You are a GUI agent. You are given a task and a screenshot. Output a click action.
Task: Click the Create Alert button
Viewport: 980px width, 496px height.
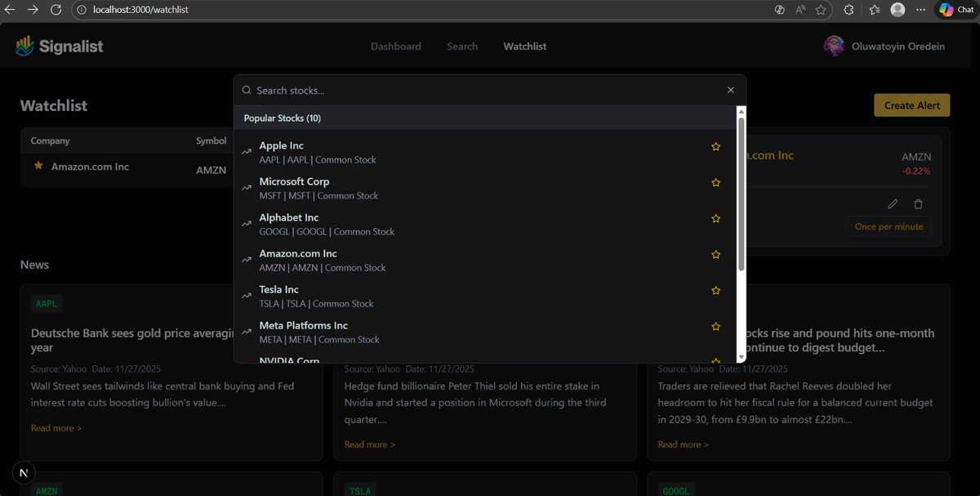point(911,105)
